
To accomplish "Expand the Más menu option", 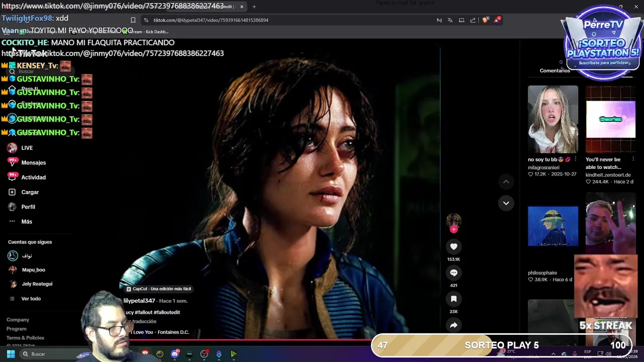I will pos(27,222).
